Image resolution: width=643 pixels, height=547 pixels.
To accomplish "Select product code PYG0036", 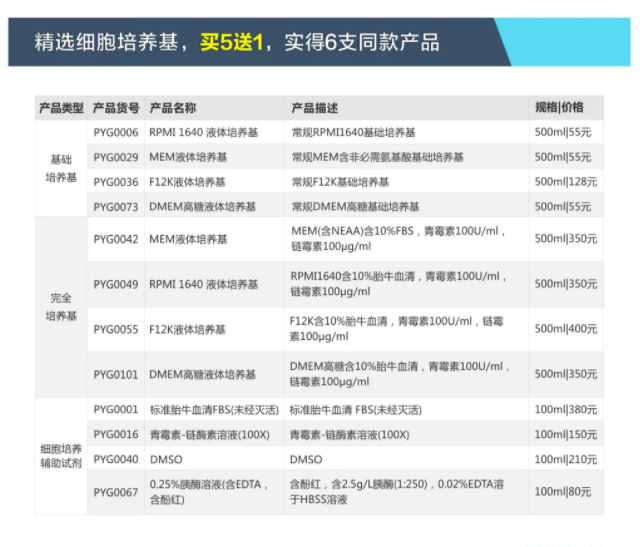I will [116, 182].
